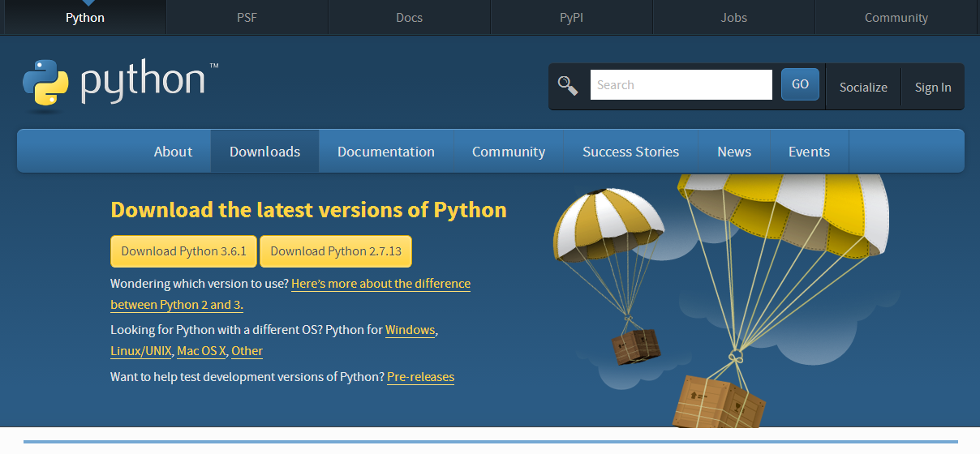The height and width of the screenshot is (454, 980).
Task: Click the Sign In link
Action: [x=933, y=88]
